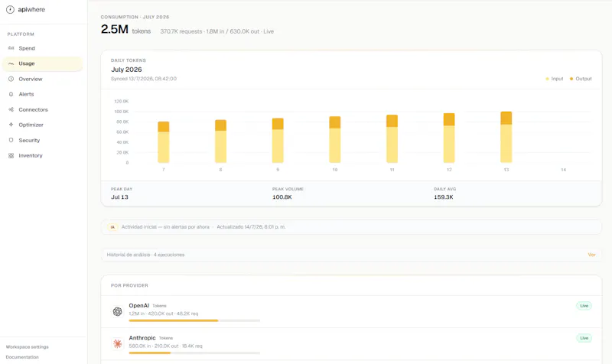Click the July 9 token bar

click(278, 141)
